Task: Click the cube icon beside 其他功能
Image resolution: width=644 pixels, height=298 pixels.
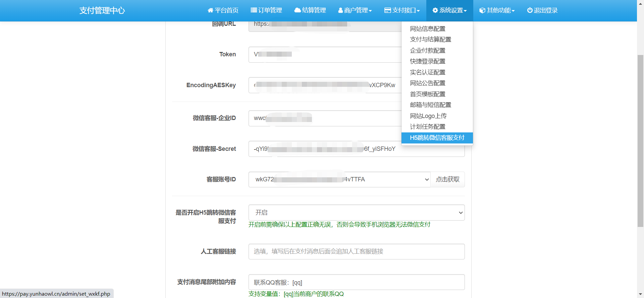Action: 482,10
